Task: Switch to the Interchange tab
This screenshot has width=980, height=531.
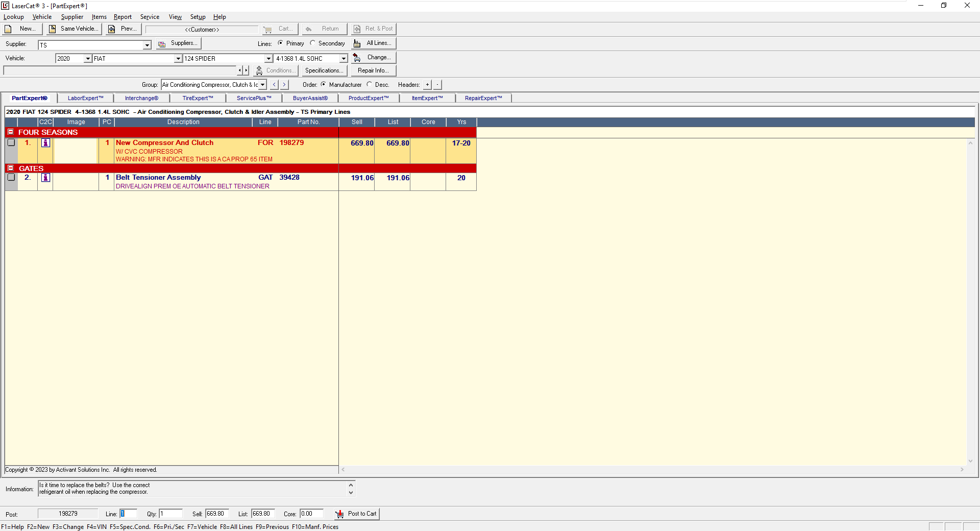Action: click(x=141, y=98)
